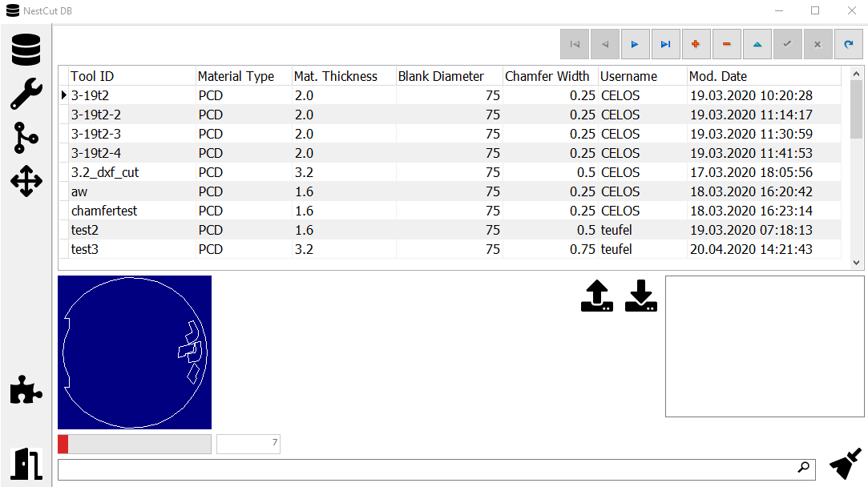Click chamfer width 0.75 cell
The width and height of the screenshot is (868, 487).
[x=551, y=250]
